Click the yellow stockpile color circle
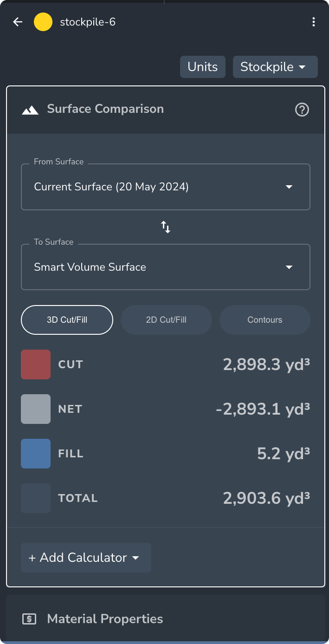The image size is (329, 644). (43, 22)
